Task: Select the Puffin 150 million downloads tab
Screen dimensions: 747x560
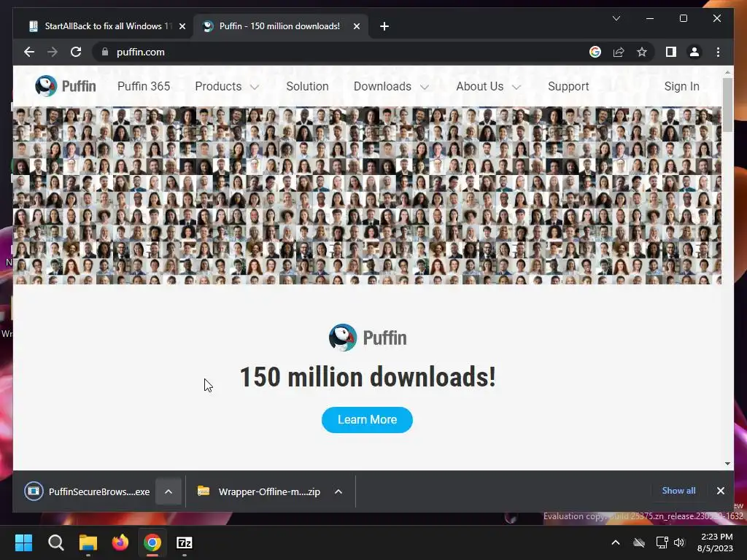Action: (x=279, y=26)
